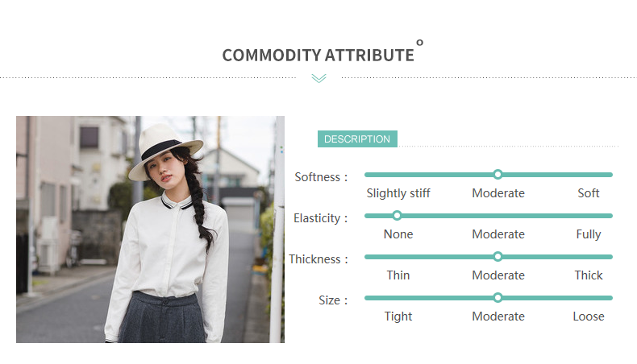This screenshot has width=637, height=364.
Task: Open the model product photo
Action: pyautogui.click(x=150, y=230)
